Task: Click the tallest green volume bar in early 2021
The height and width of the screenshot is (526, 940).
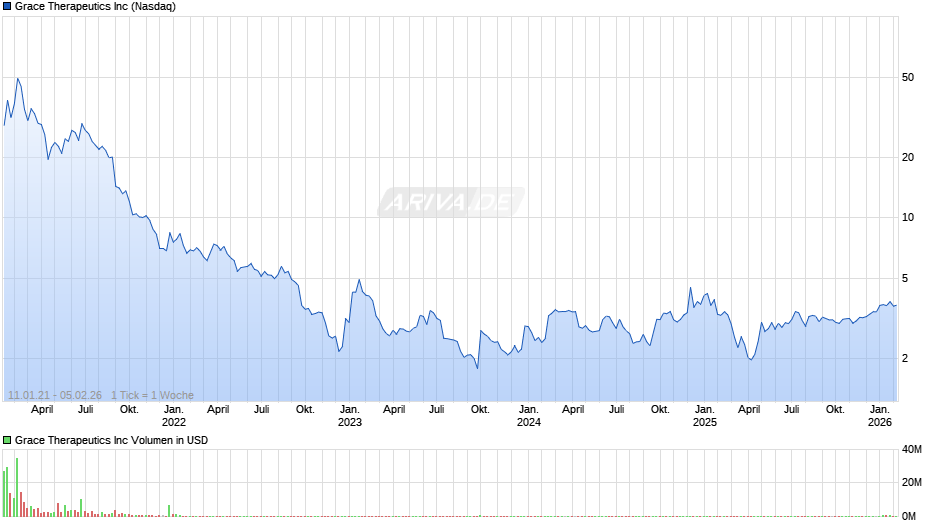Action: point(17,487)
